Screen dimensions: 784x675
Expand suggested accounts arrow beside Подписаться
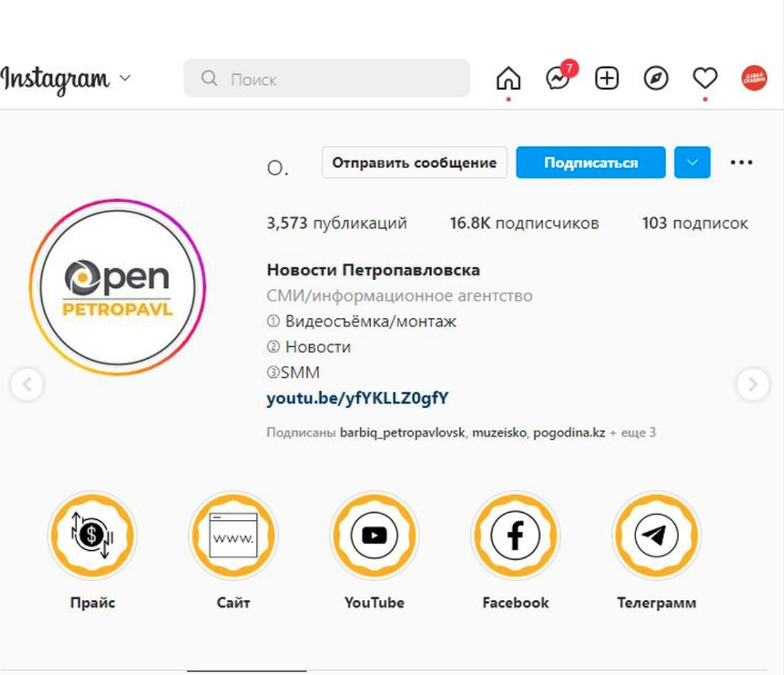[692, 162]
